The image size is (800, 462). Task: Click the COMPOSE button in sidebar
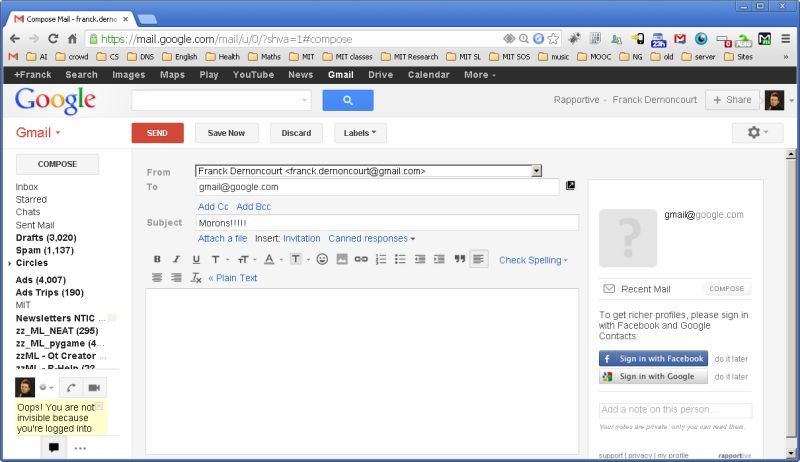[57, 164]
